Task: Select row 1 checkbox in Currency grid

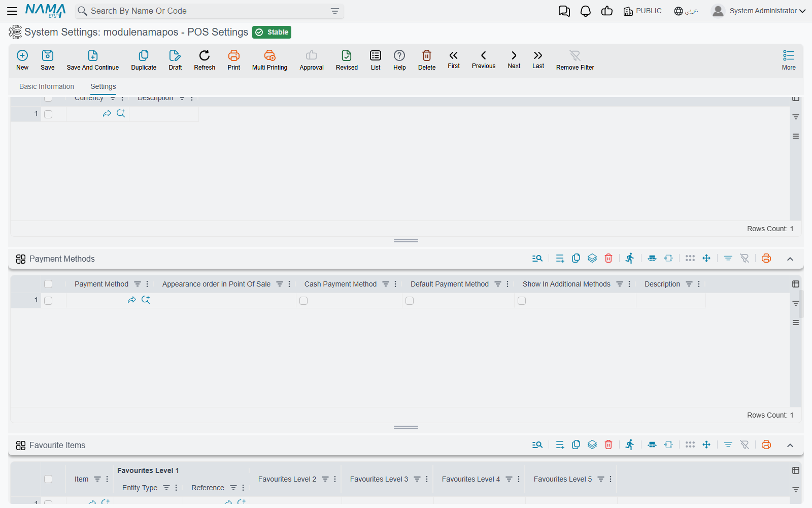Action: (x=48, y=114)
